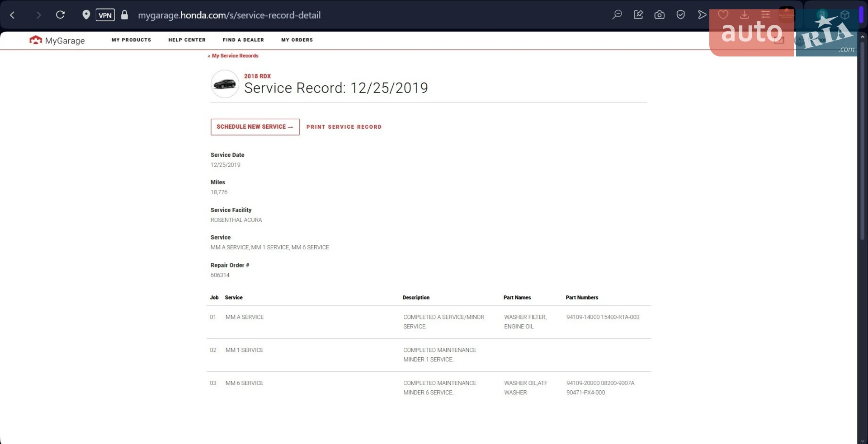Open the edit page share icon
This screenshot has height=444, width=868.
coord(638,15)
